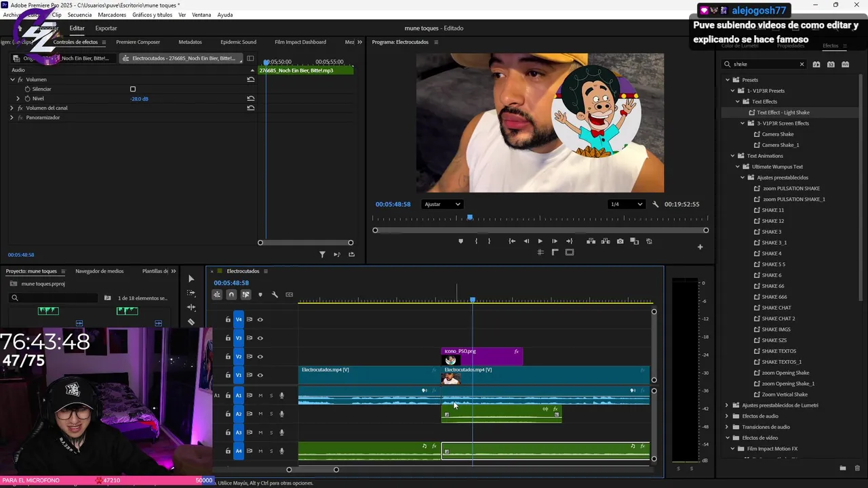This screenshot has width=868, height=488.
Task: Open the Gráficos y títulos menu
Action: point(152,14)
